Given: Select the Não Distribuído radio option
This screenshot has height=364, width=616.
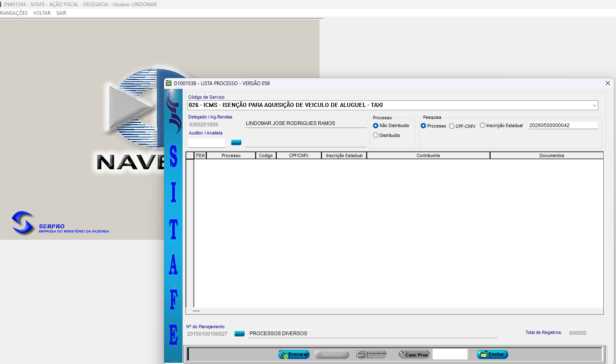Looking at the screenshot, I should coord(375,126).
